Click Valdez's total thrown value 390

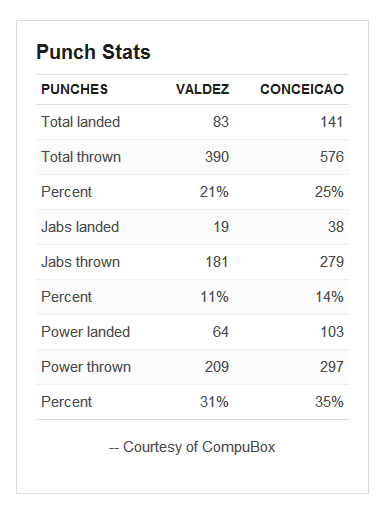coord(217,157)
